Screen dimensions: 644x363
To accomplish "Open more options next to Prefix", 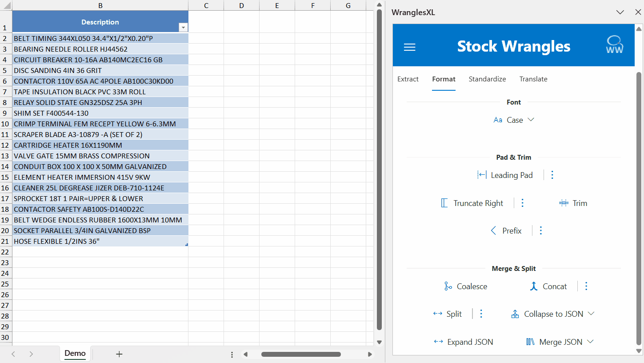I will (x=540, y=230).
